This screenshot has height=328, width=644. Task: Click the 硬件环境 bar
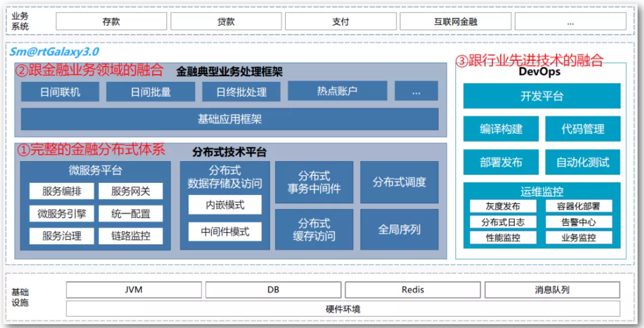(x=343, y=309)
